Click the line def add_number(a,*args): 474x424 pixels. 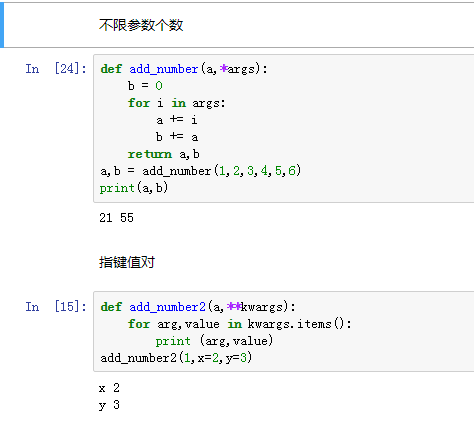coord(184,69)
